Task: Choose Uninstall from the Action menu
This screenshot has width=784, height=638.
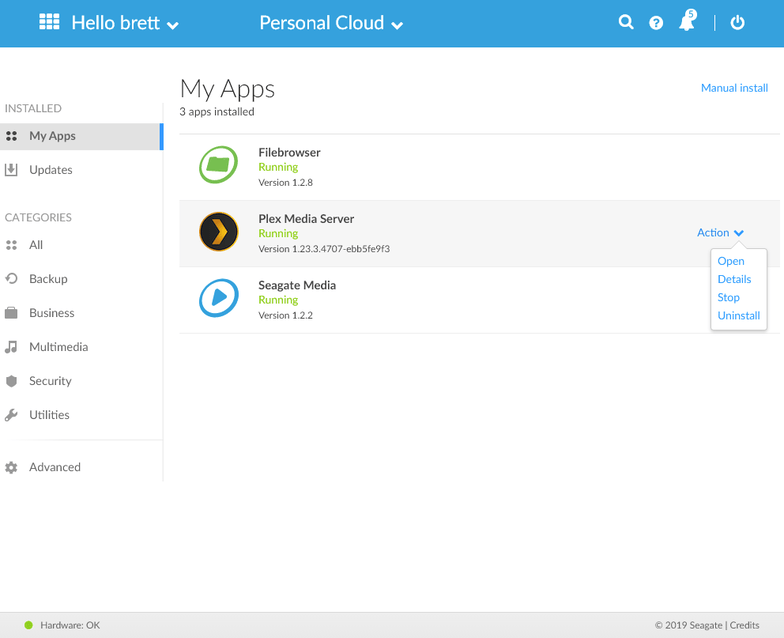Action: pyautogui.click(x=738, y=316)
